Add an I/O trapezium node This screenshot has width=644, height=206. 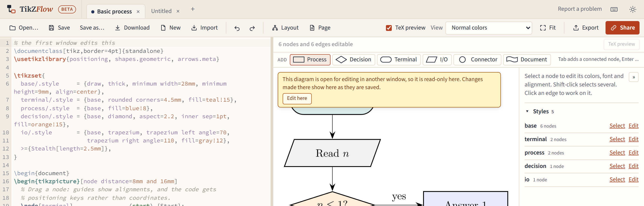pyautogui.click(x=437, y=60)
